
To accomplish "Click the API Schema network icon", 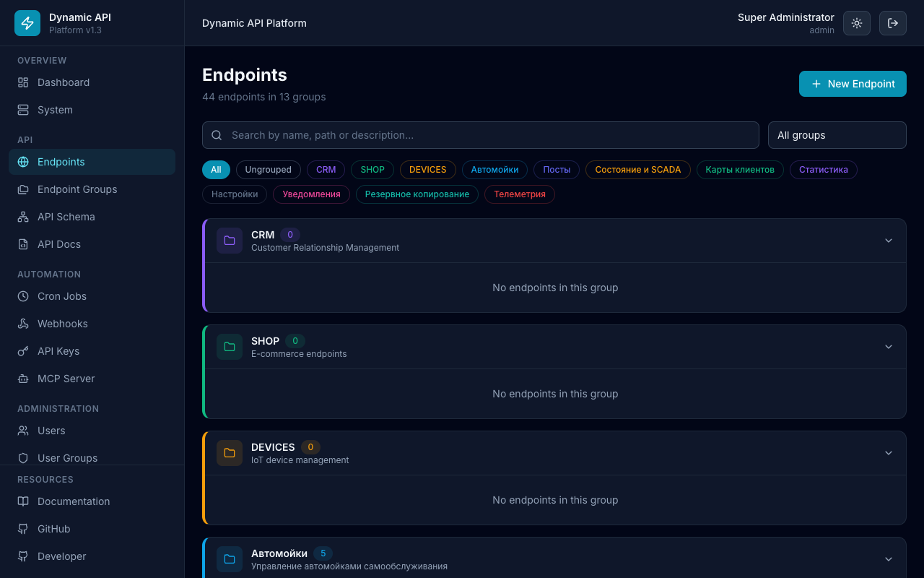I will click(23, 217).
